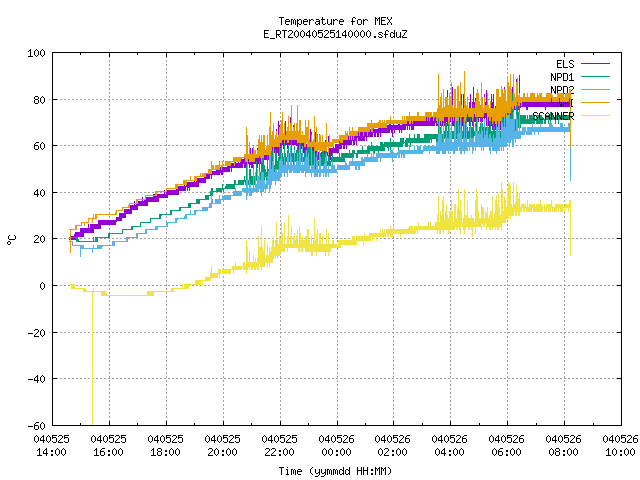Click the x-axis tick 040526 04:00

(449, 446)
